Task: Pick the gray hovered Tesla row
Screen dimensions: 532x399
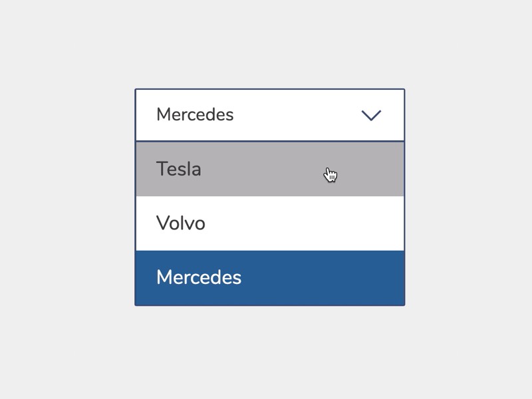Action: click(x=269, y=169)
